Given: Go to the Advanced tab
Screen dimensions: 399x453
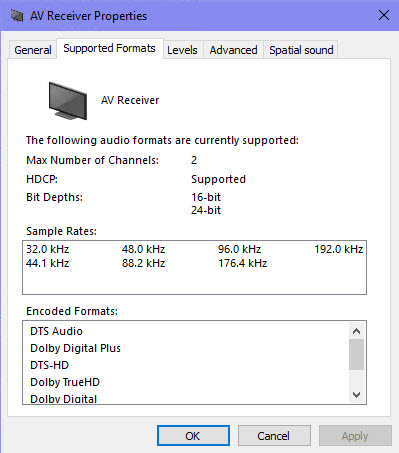Looking at the screenshot, I should point(233,50).
